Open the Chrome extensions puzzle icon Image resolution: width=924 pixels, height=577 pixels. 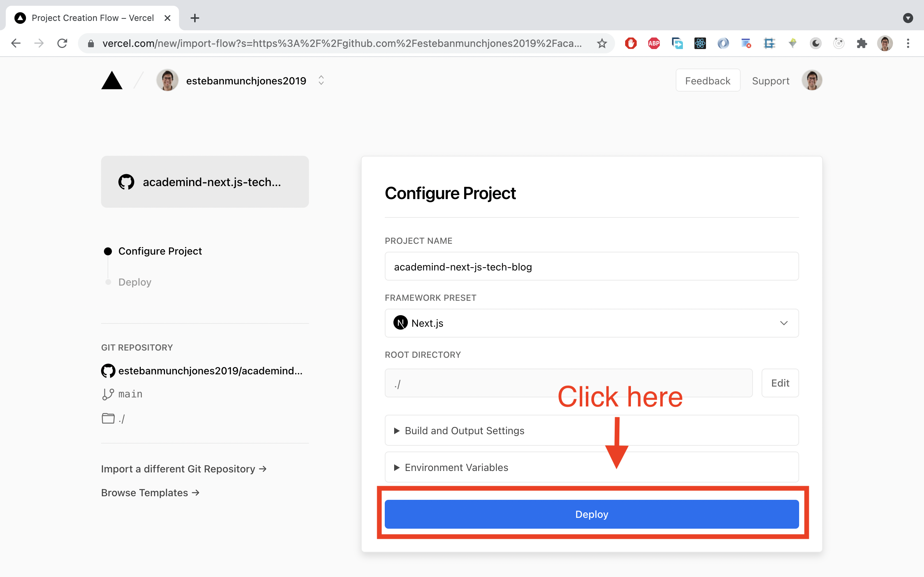click(x=862, y=43)
